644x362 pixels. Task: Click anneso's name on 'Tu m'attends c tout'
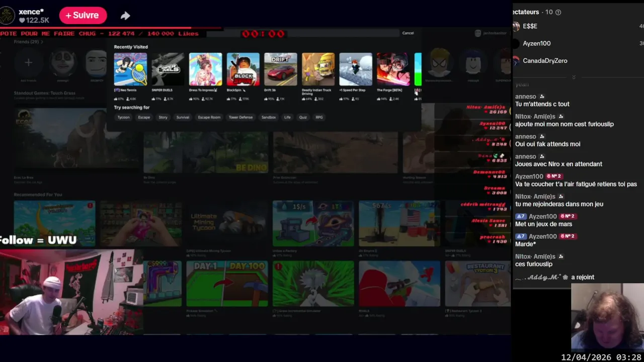[x=525, y=97]
